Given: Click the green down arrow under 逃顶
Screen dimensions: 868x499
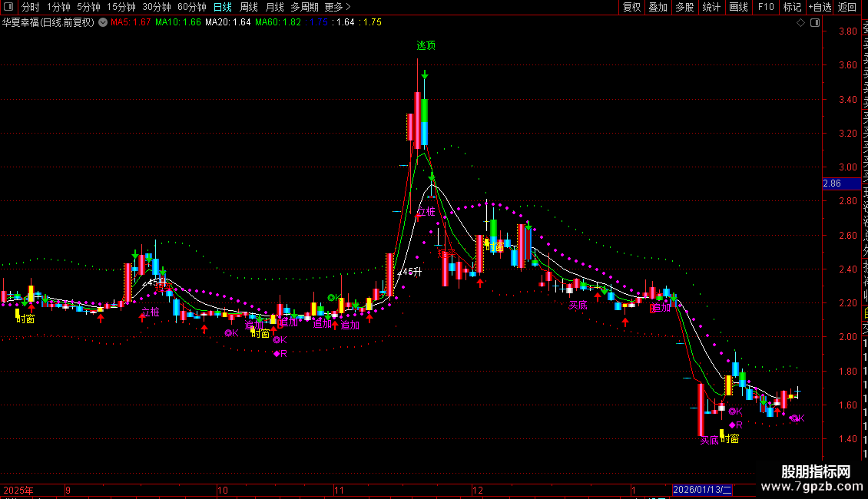Looking at the screenshot, I should [x=425, y=74].
